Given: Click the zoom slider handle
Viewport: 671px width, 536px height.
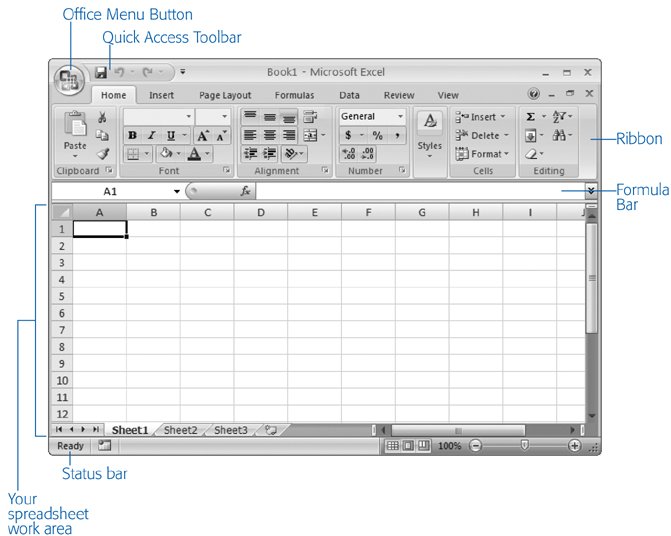Looking at the screenshot, I should [x=524, y=446].
